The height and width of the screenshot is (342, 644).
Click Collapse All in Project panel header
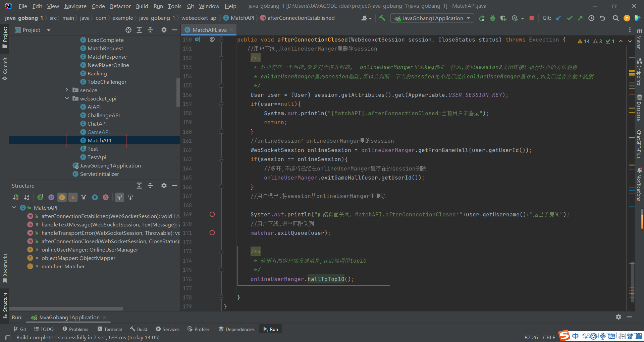(x=150, y=30)
